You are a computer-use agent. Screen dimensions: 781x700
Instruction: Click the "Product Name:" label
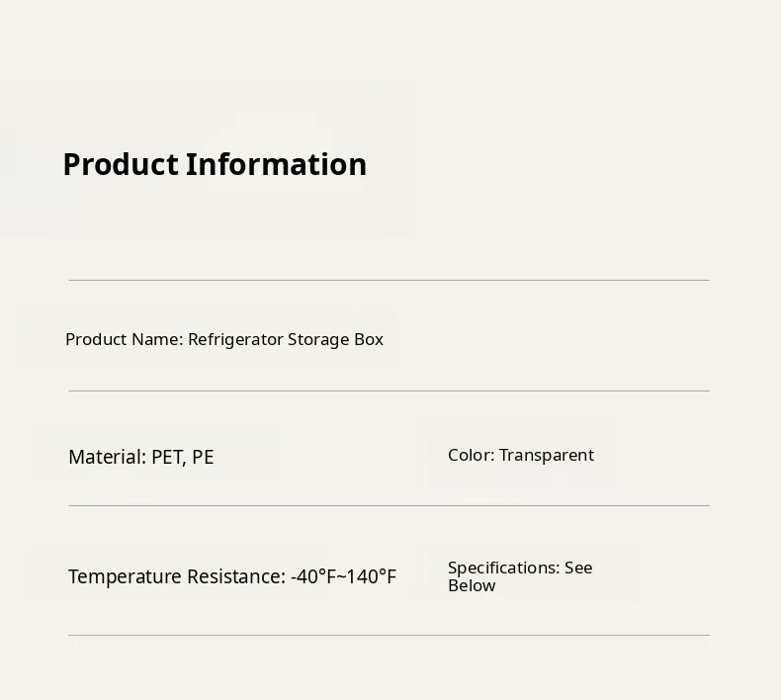point(124,339)
